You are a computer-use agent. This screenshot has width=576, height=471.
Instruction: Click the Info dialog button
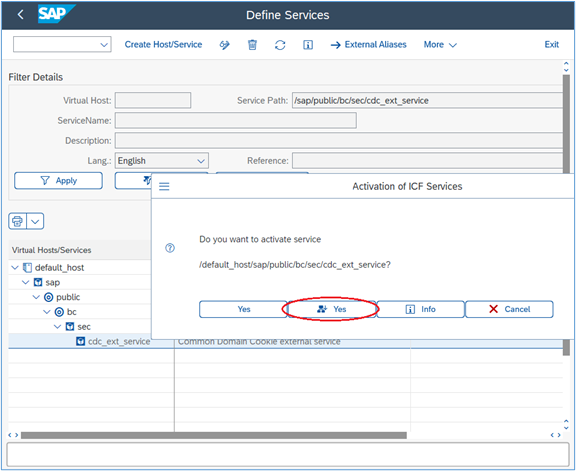pos(421,309)
